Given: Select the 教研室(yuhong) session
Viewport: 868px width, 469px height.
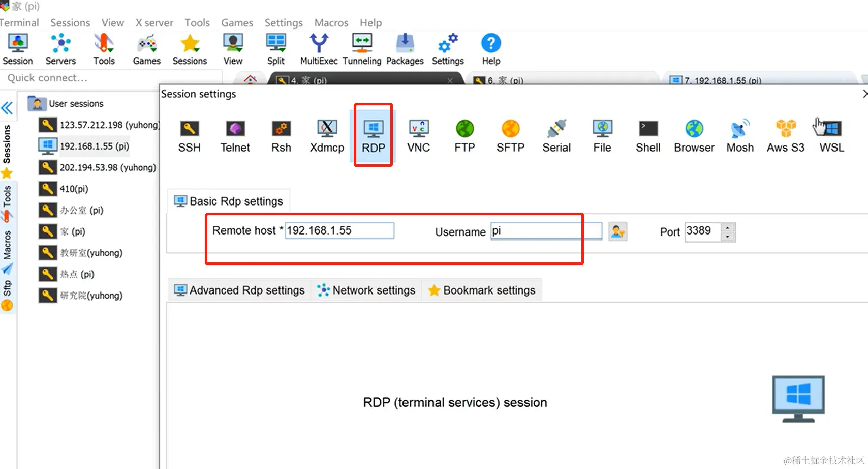Looking at the screenshot, I should pos(81,253).
